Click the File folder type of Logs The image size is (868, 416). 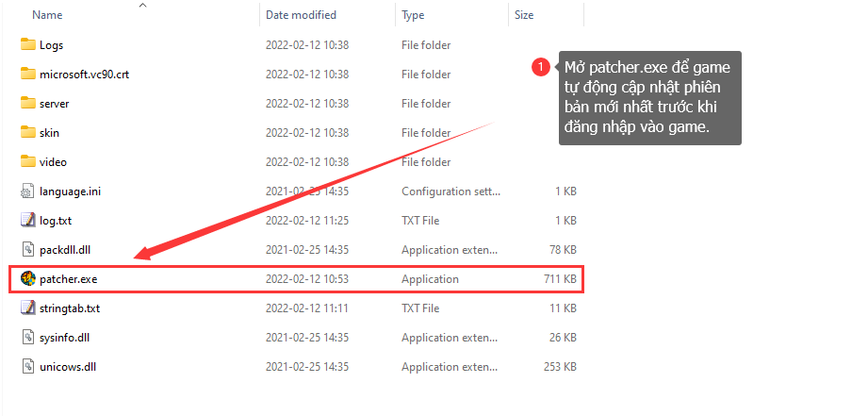point(426,45)
